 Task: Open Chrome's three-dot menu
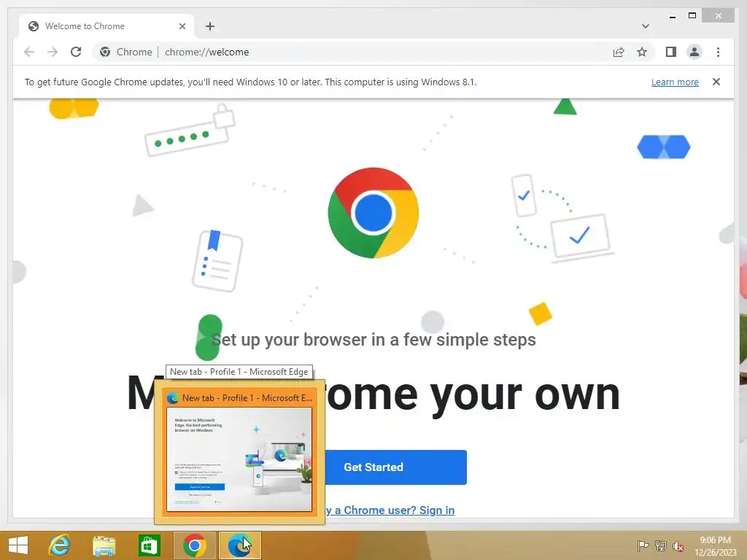coord(718,52)
